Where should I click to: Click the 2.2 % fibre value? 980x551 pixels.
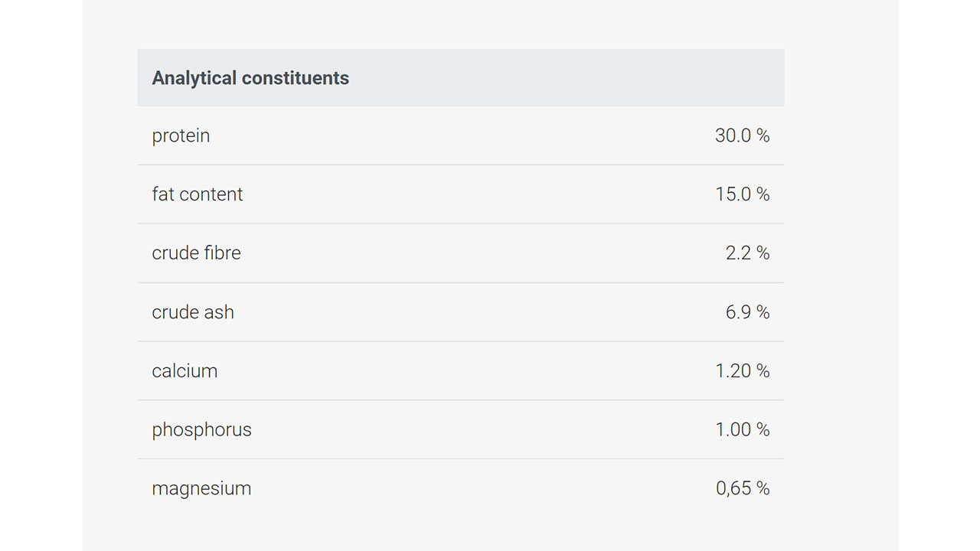click(x=747, y=253)
